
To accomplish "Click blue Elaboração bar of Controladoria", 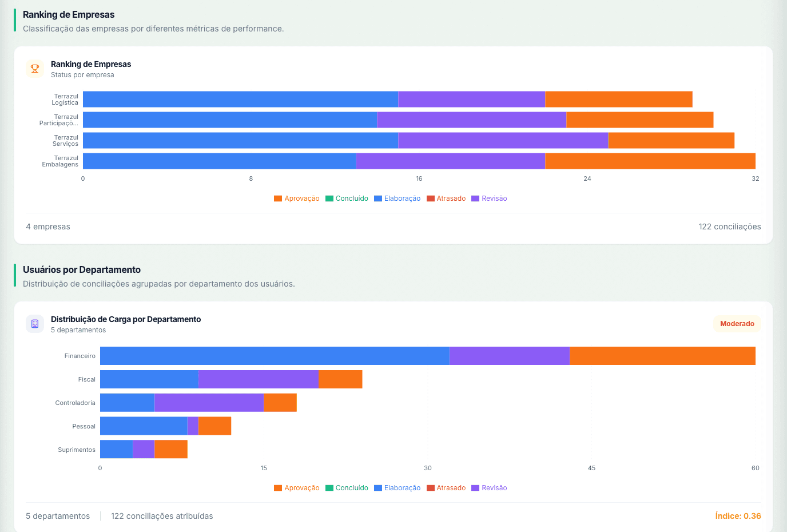I will point(128,403).
